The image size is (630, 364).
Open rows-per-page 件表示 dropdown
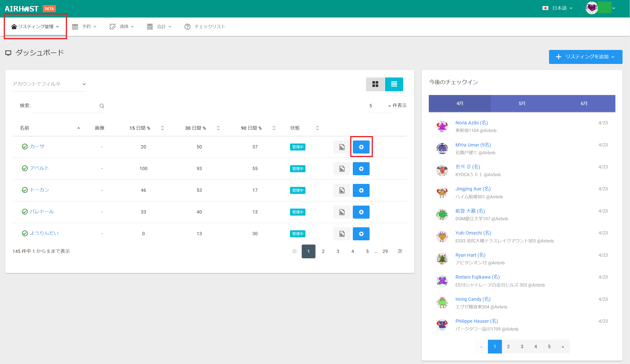(x=380, y=106)
